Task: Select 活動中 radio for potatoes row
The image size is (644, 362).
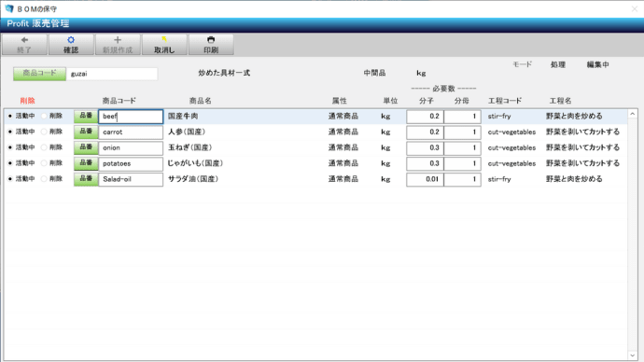Action: coord(10,163)
